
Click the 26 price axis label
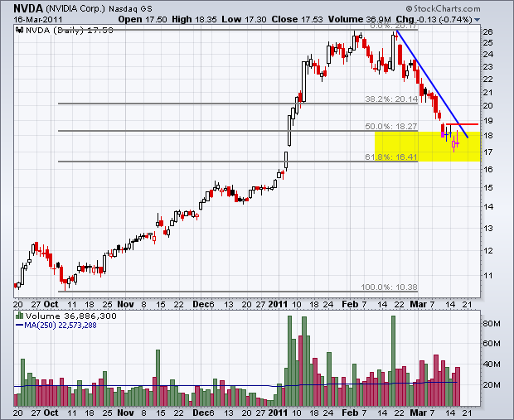pyautogui.click(x=488, y=31)
